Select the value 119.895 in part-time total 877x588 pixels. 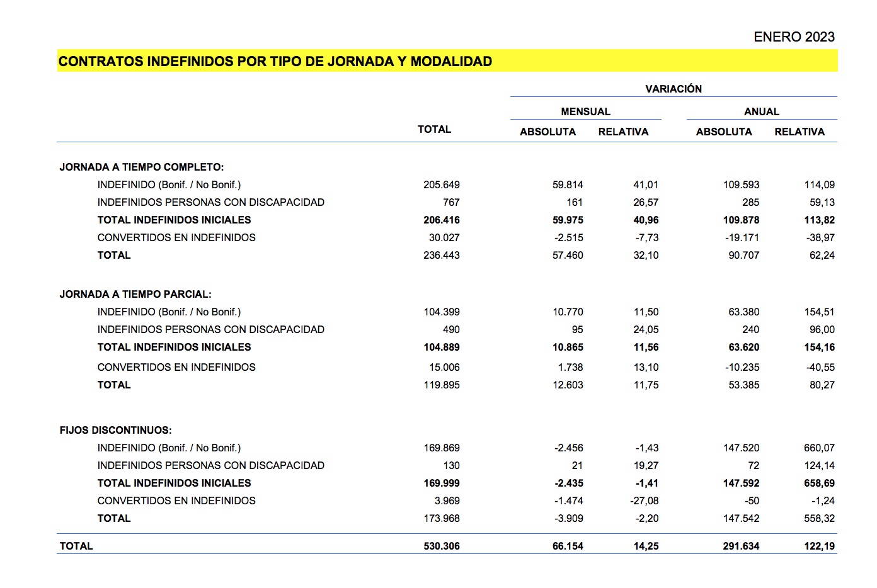click(442, 385)
